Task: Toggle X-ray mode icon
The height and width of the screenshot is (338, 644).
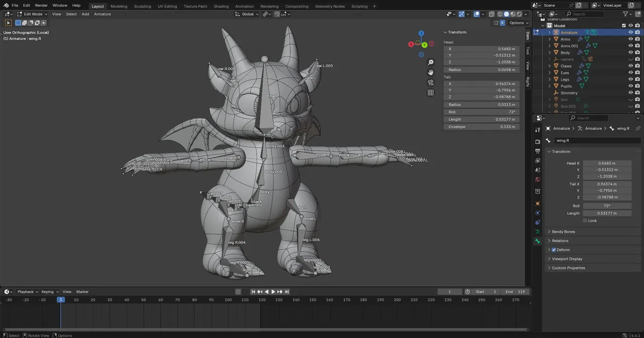Action: point(492,14)
